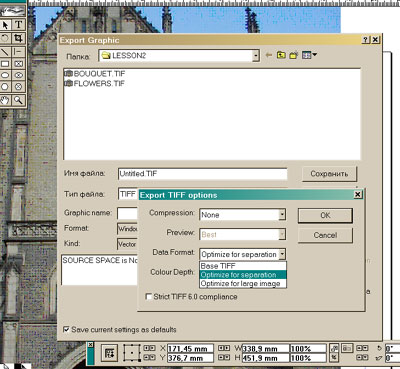Expand the Compression dropdown
This screenshot has width=400, height=369.
282,214
